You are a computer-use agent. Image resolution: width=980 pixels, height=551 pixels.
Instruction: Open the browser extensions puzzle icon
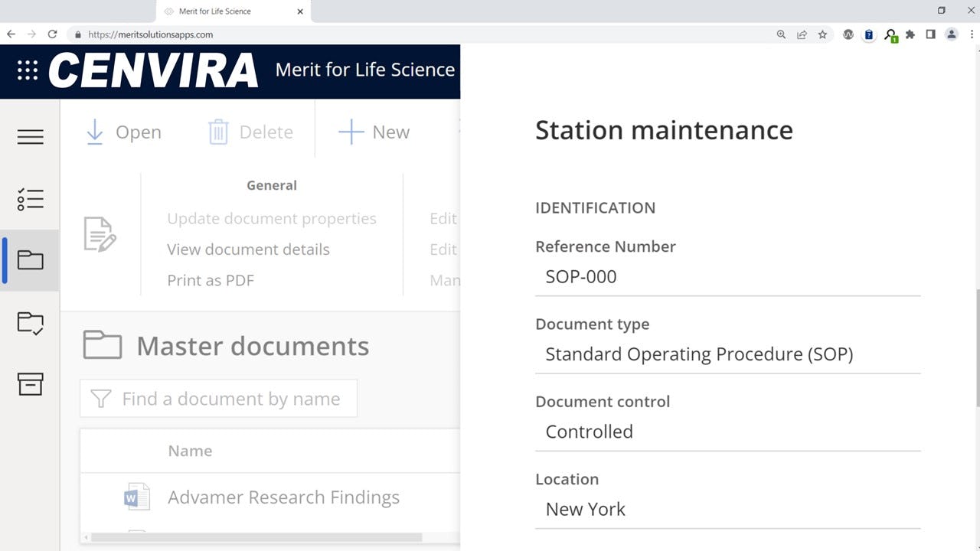[911, 34]
